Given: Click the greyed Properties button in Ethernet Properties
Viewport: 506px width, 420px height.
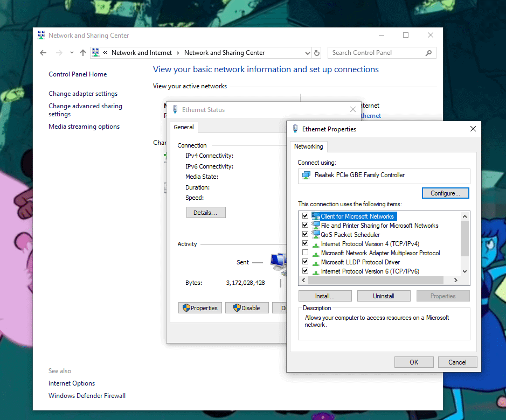Looking at the screenshot, I should (x=443, y=296).
